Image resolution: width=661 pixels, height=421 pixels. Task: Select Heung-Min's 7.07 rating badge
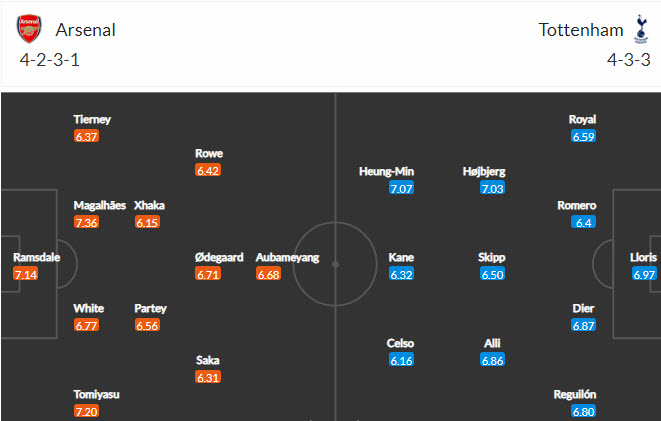click(x=401, y=188)
